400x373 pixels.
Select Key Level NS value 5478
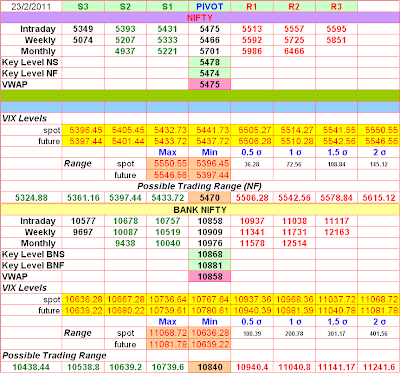[210, 62]
